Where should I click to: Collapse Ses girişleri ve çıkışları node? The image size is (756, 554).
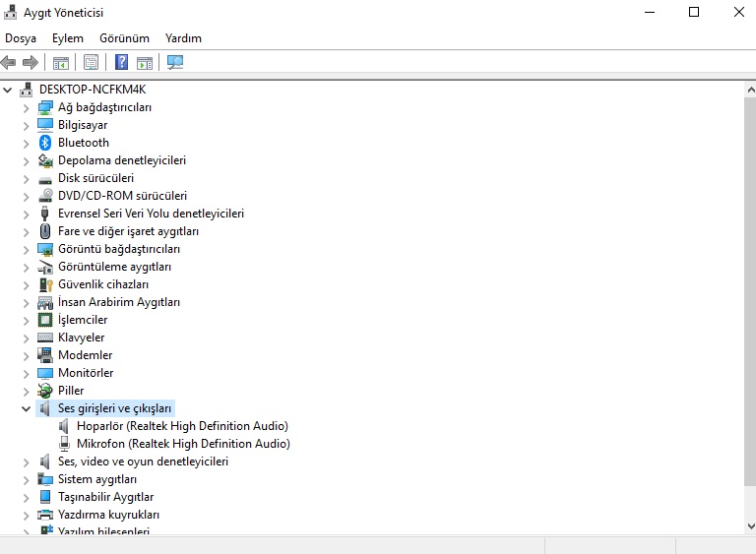pos(27,408)
